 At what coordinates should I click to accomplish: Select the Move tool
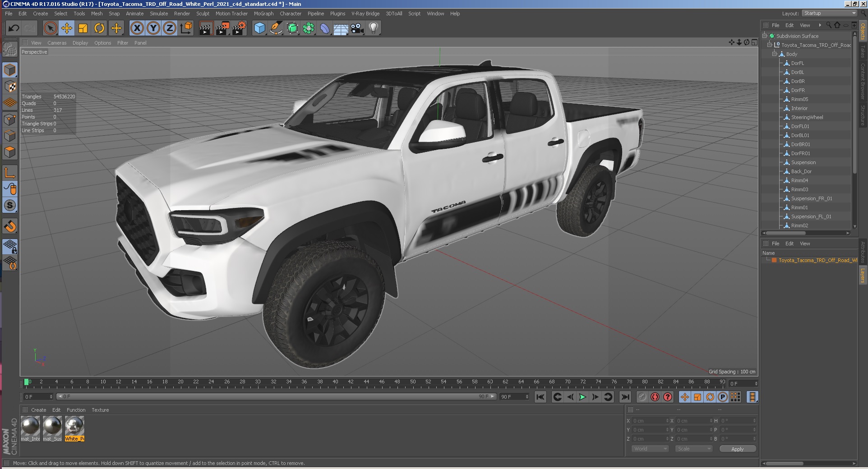click(x=67, y=28)
